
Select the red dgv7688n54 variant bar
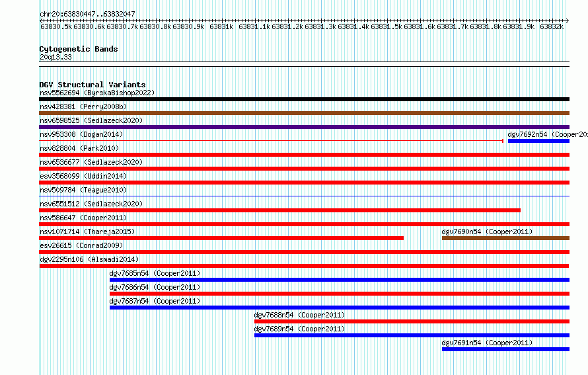412,321
